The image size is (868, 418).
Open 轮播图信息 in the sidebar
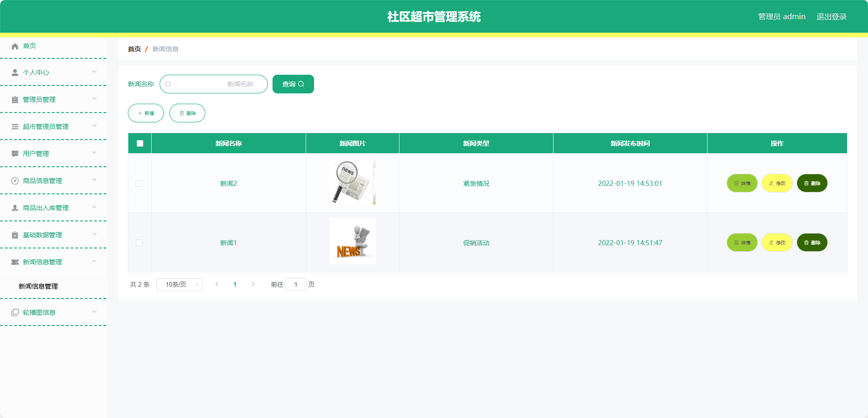click(53, 312)
